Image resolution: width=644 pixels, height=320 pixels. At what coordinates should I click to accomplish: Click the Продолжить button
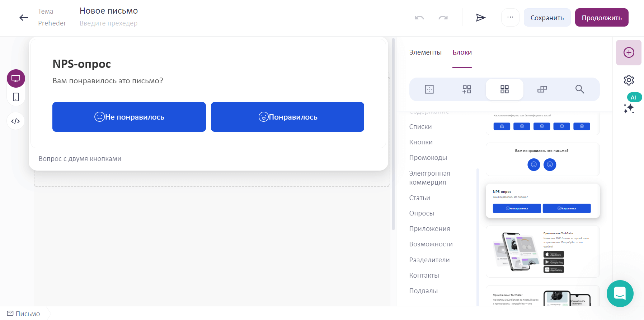(602, 18)
